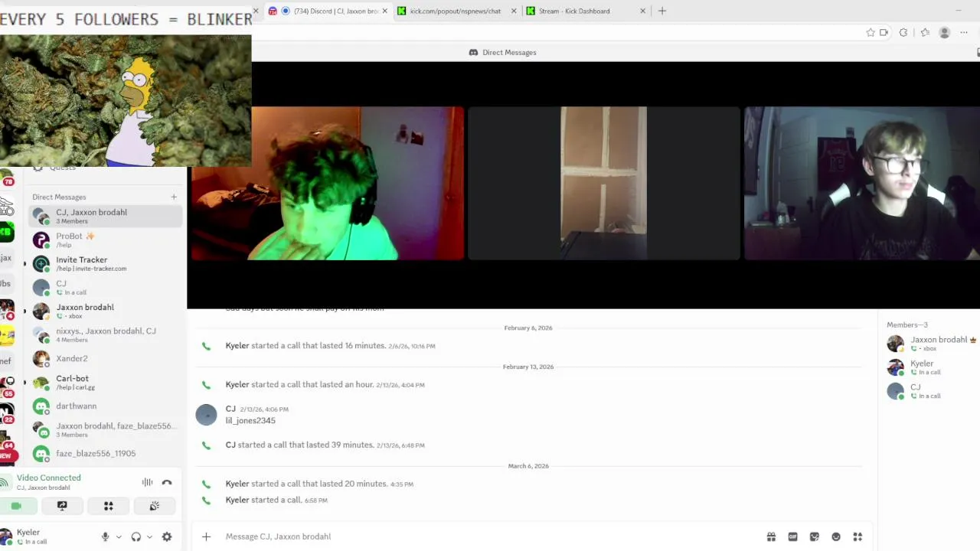Open the darthwann direct message

106,406
